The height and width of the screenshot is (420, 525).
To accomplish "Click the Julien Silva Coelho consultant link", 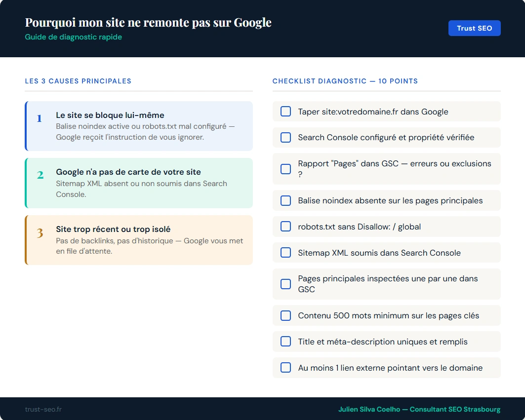I will click(x=419, y=409).
